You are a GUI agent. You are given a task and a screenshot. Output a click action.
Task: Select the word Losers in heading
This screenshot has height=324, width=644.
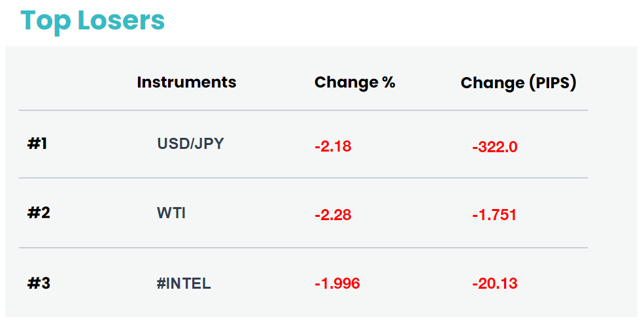121,20
